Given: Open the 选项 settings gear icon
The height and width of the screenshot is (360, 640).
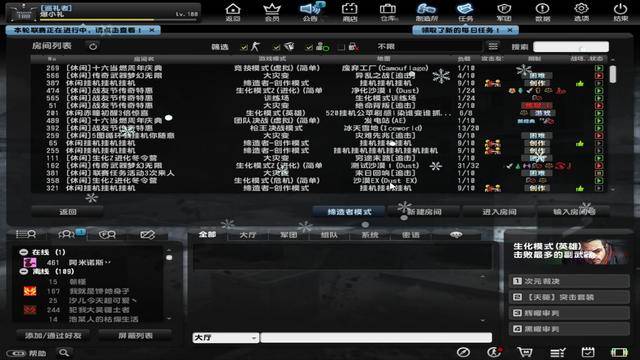Looking at the screenshot, I should tap(581, 11).
